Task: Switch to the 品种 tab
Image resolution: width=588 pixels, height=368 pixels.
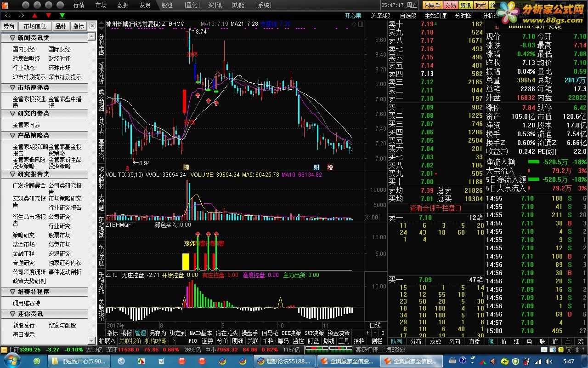Action: point(61,26)
